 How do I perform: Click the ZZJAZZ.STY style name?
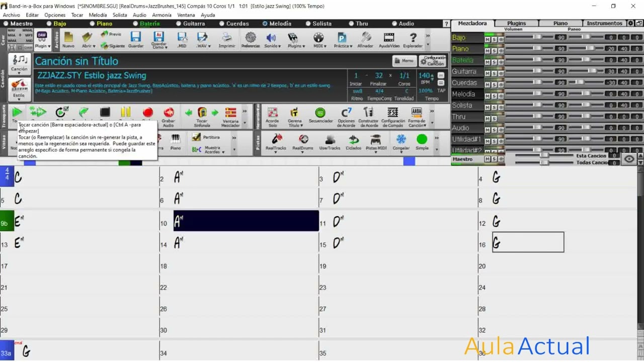pos(92,75)
